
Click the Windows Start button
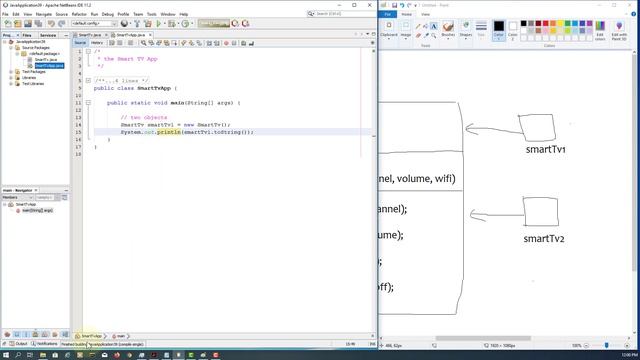tap(6, 355)
